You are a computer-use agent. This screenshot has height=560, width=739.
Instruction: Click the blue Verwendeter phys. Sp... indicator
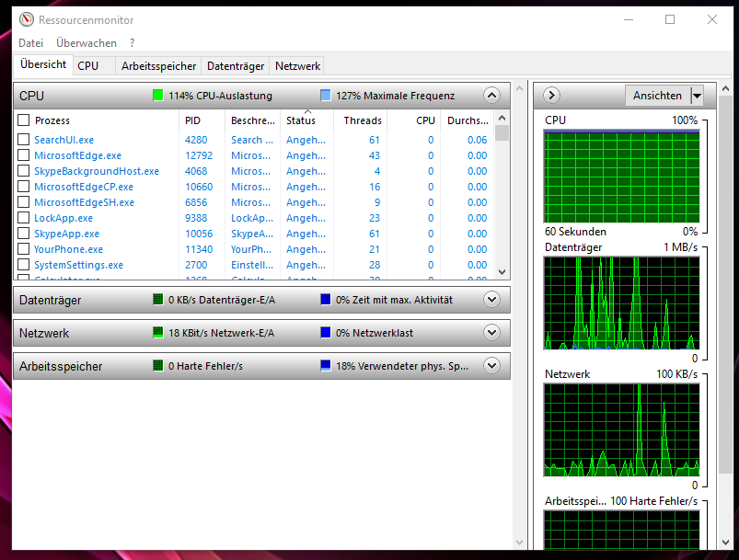pos(325,365)
